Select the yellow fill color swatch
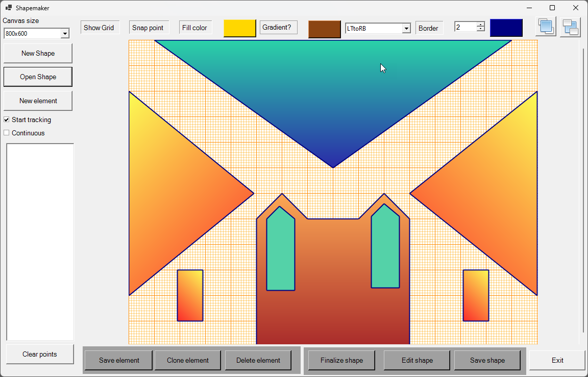The image size is (588, 377). 239,28
